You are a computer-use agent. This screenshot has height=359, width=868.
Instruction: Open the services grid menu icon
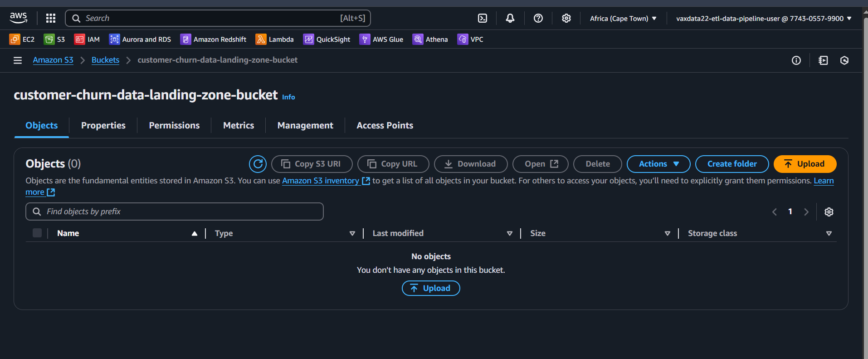(x=51, y=18)
